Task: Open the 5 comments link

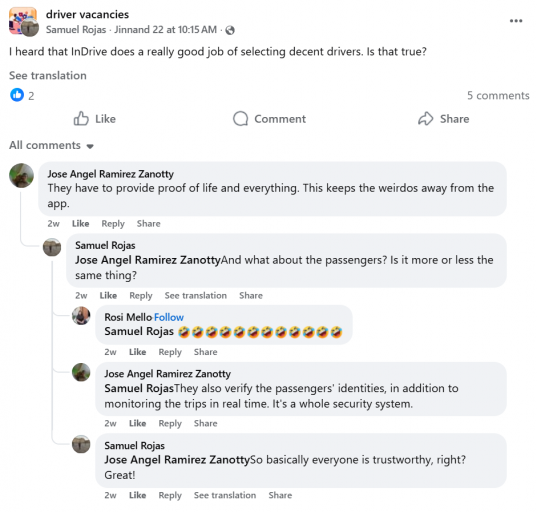Action: 498,96
